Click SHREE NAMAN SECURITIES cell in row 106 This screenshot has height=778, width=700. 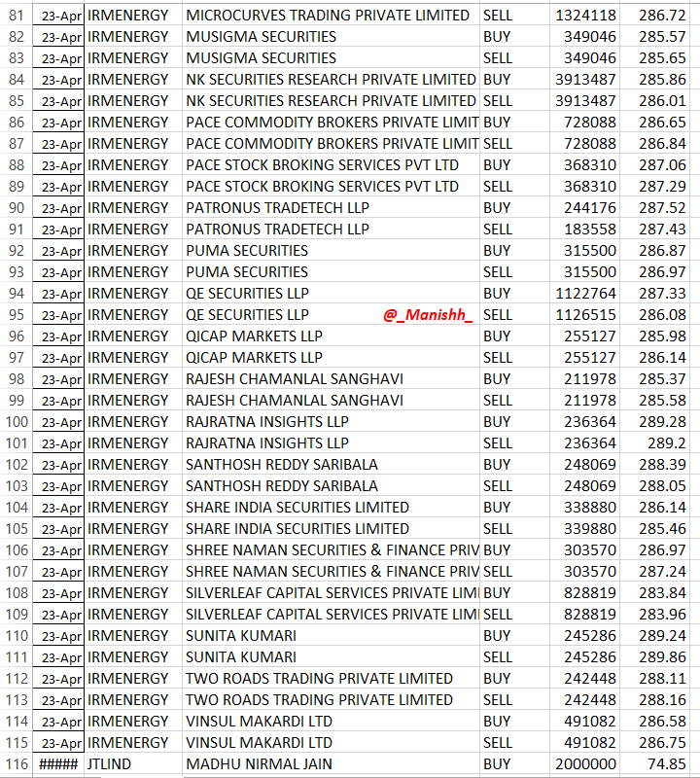point(331,549)
